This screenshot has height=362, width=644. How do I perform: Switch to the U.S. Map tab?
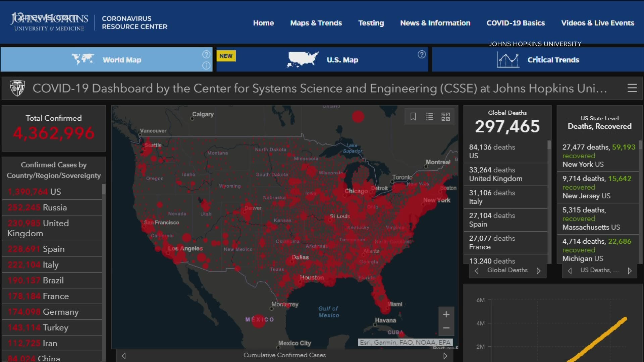(322, 59)
